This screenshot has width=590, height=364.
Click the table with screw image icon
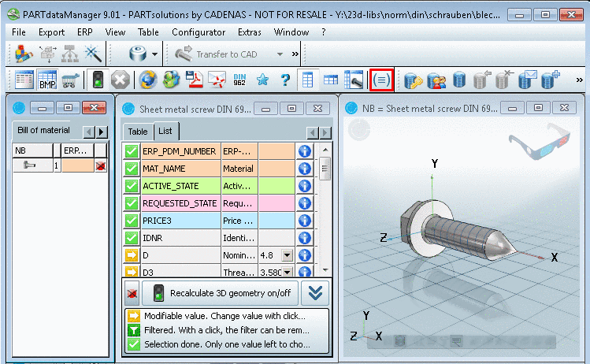(354, 80)
